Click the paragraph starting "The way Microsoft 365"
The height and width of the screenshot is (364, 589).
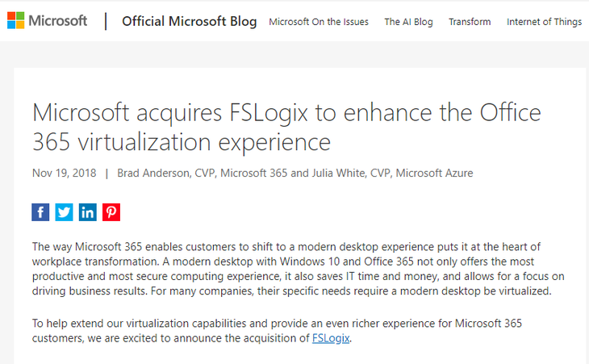click(299, 269)
